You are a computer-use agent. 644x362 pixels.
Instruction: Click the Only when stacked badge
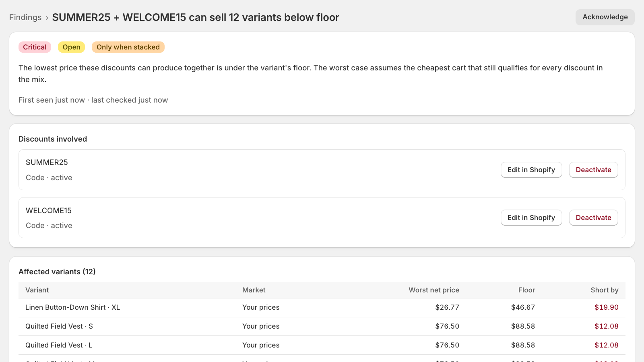(x=128, y=47)
